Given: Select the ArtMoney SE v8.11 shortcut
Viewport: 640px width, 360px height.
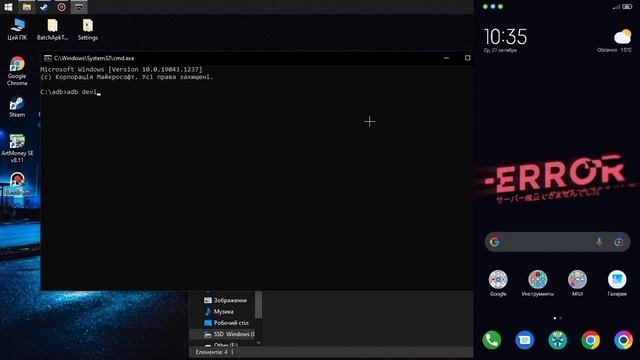Looking at the screenshot, I should pos(17,148).
